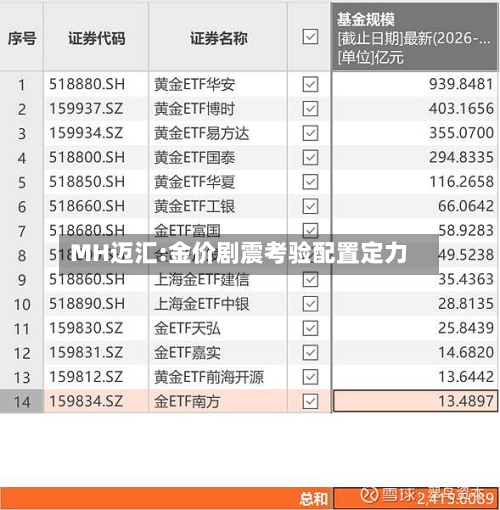This screenshot has width=500, height=510.
Task: Toggle the checkbox for 金ETF天弘
Action: coord(310,328)
